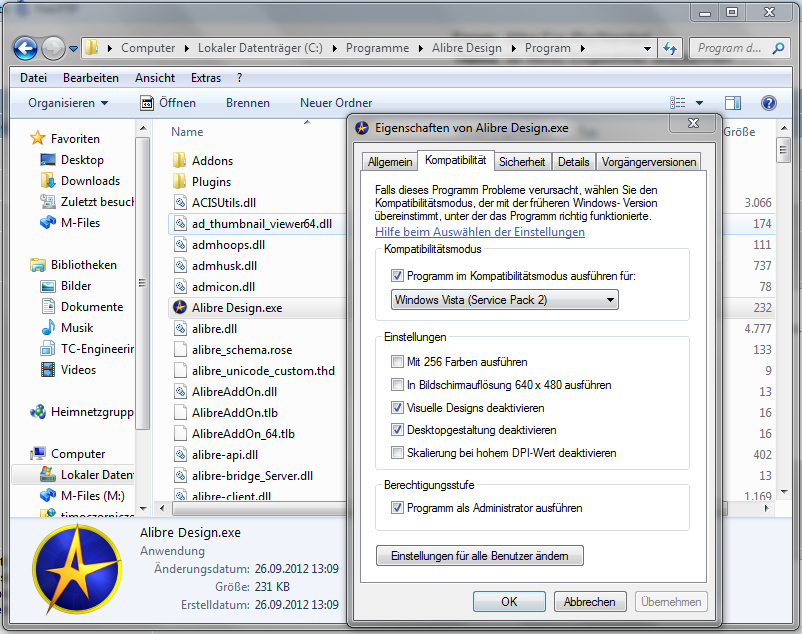Confirm the dialog with OK
Screen dimensions: 802x634
tap(509, 602)
